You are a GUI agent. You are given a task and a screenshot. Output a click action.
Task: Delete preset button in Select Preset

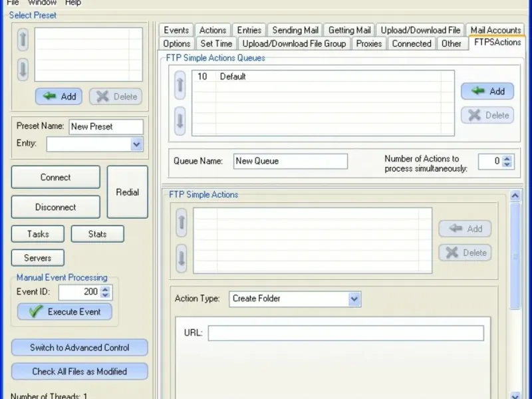pyautogui.click(x=116, y=96)
